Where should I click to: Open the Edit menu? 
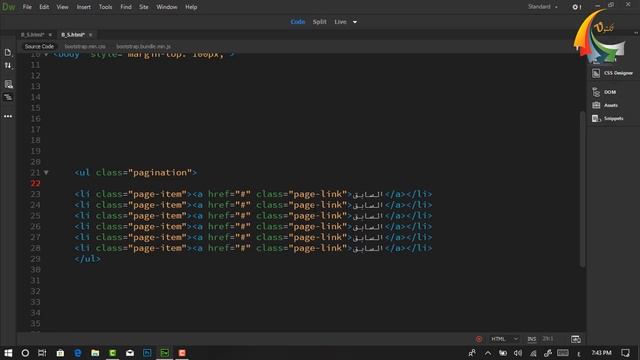point(44,7)
